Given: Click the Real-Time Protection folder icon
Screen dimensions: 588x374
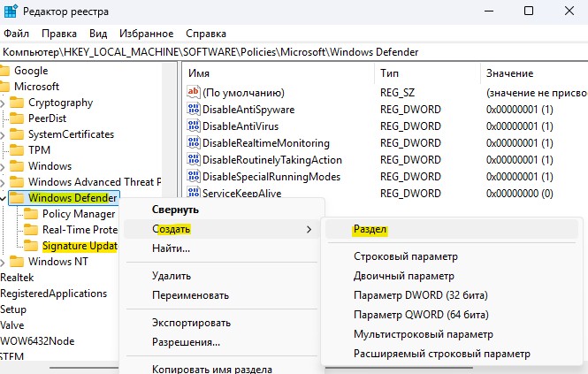Looking at the screenshot, I should (31, 230).
